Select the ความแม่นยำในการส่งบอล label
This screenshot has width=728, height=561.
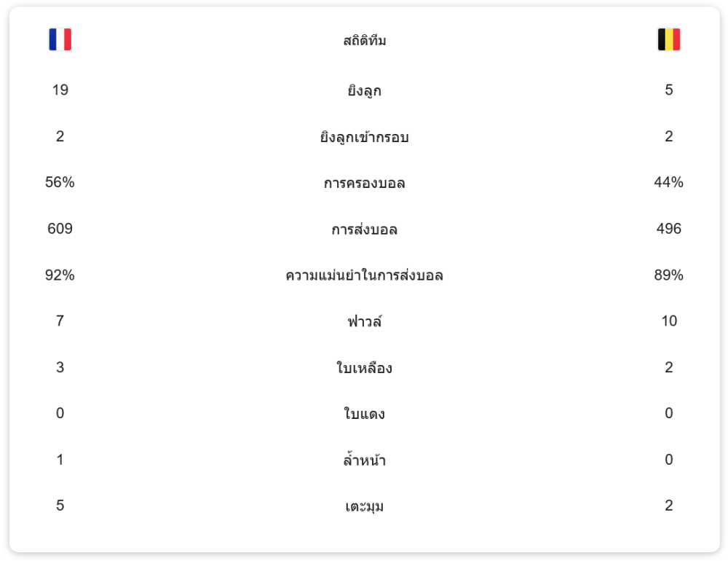pyautogui.click(x=364, y=275)
